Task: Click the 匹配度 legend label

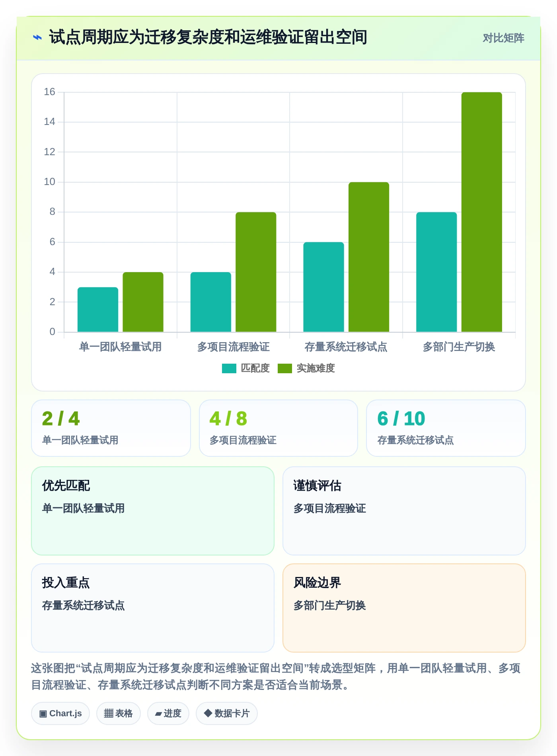Action: 255,368
